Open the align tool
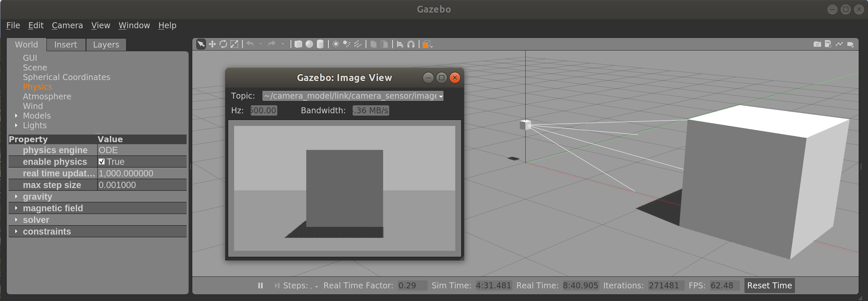868x301 pixels. pos(400,44)
